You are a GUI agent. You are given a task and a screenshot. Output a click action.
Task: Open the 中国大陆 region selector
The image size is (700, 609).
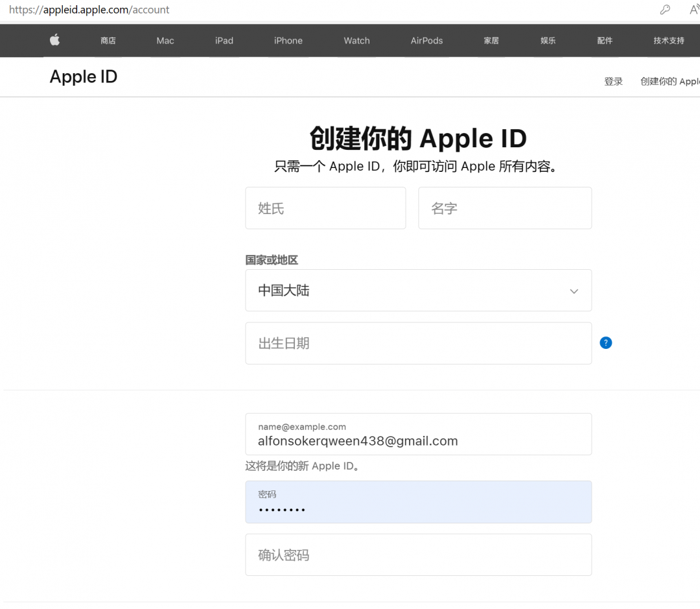pos(418,291)
